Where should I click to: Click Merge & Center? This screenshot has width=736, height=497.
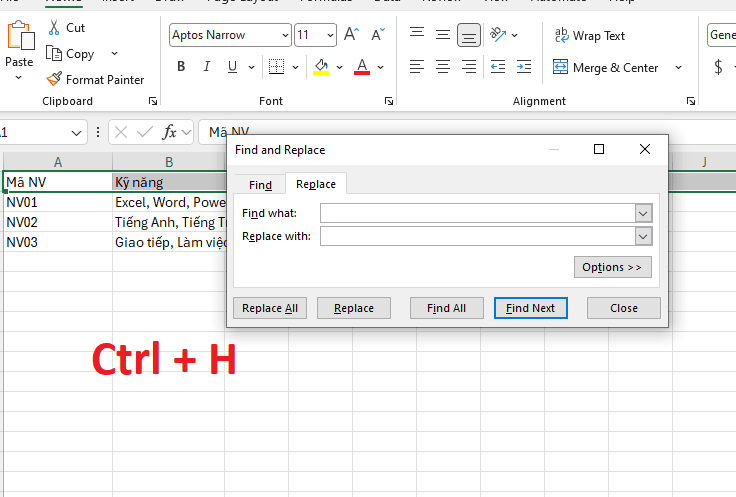(x=606, y=68)
